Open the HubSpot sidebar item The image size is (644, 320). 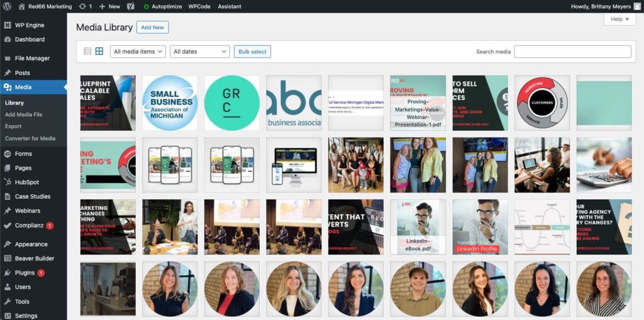(x=28, y=182)
